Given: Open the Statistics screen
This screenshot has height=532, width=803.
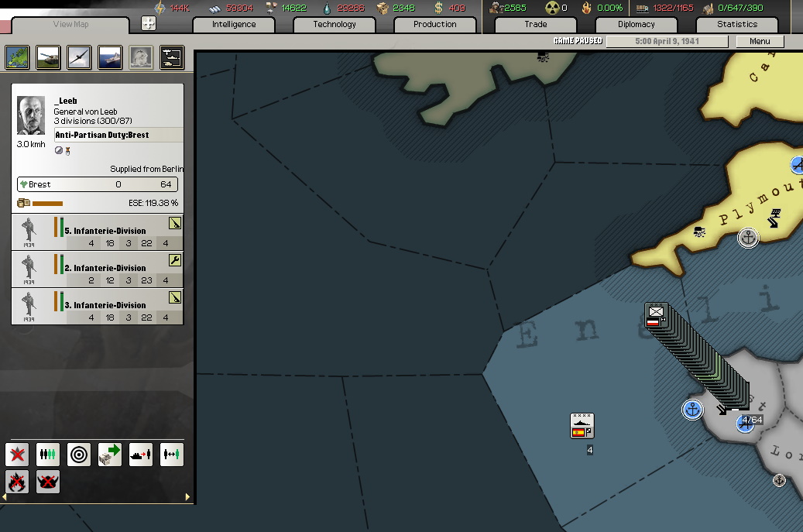Looking at the screenshot, I should (x=736, y=24).
